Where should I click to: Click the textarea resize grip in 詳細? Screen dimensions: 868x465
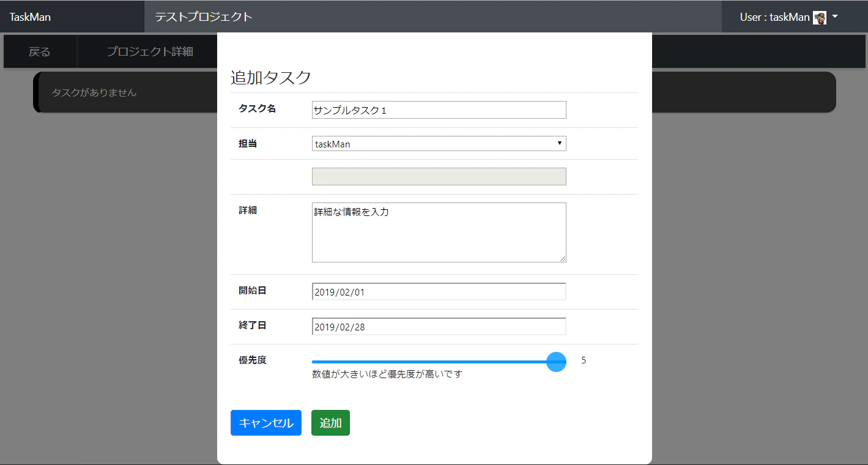pos(563,259)
